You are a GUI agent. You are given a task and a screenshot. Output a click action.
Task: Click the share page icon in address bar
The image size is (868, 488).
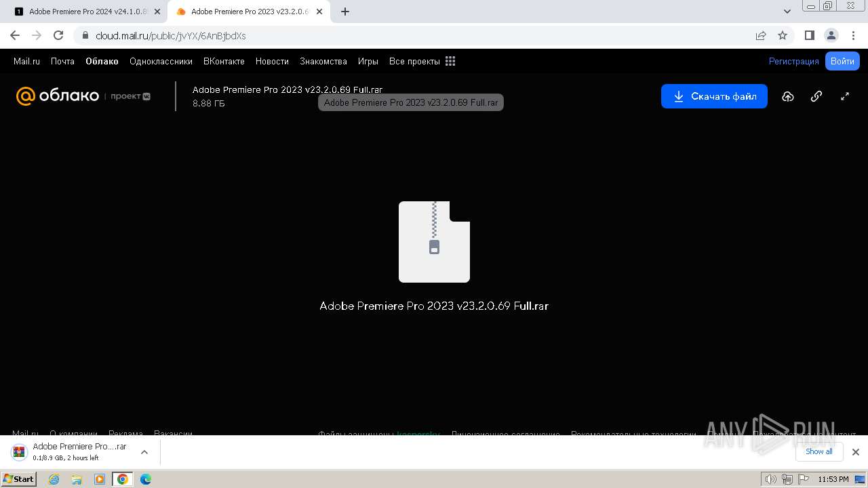(x=761, y=35)
